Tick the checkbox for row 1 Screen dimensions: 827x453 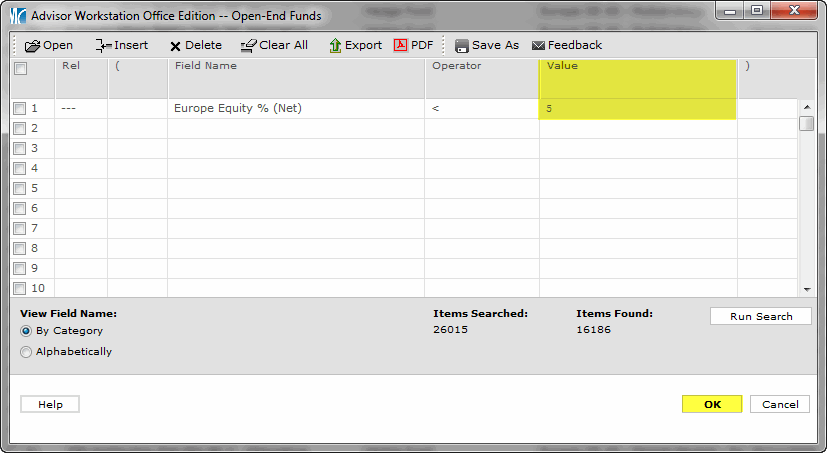click(19, 108)
